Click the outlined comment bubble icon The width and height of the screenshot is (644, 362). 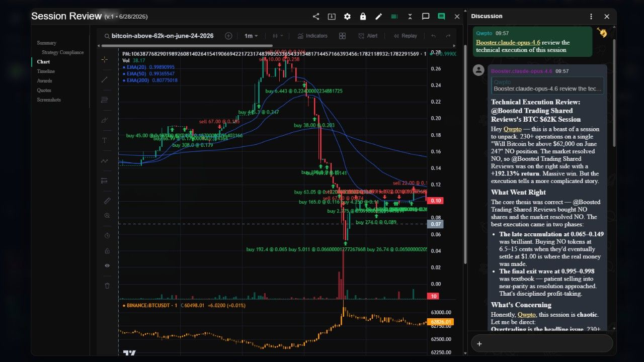[426, 17]
